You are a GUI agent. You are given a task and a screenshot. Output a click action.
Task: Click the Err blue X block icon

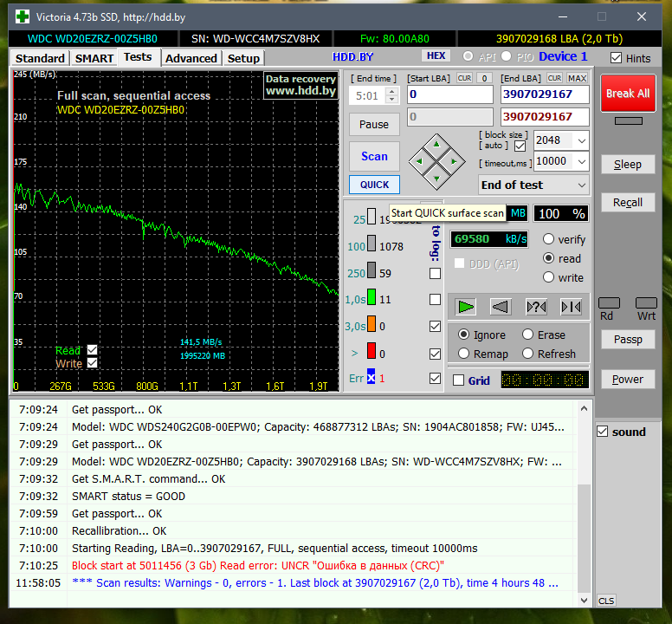tap(372, 378)
